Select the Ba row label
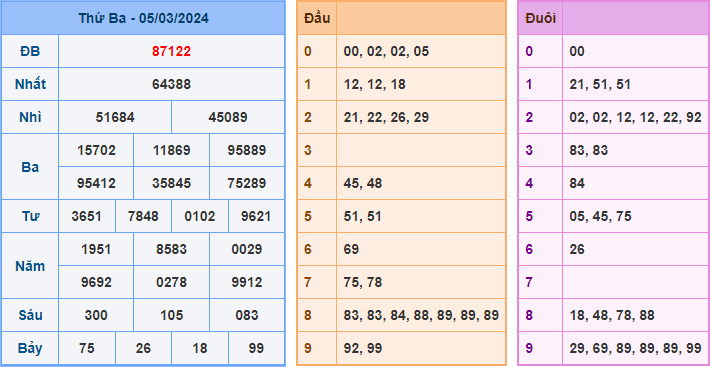The image size is (710, 367). click(30, 167)
